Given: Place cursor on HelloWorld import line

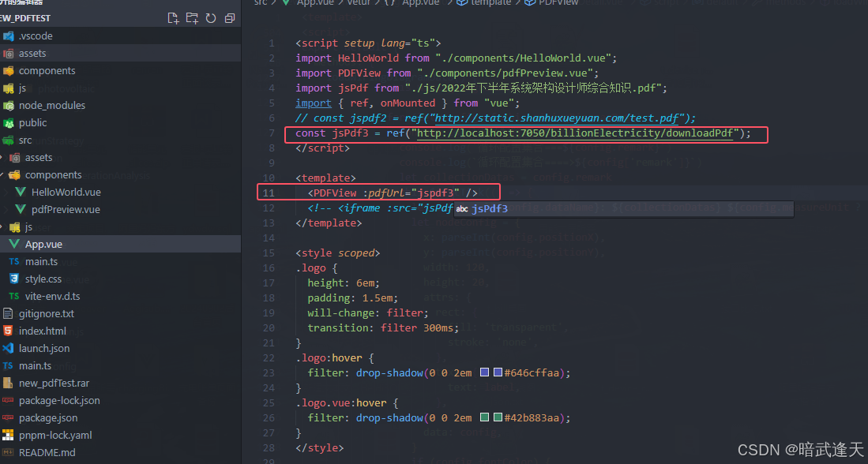Looking at the screenshot, I should click(x=457, y=58).
